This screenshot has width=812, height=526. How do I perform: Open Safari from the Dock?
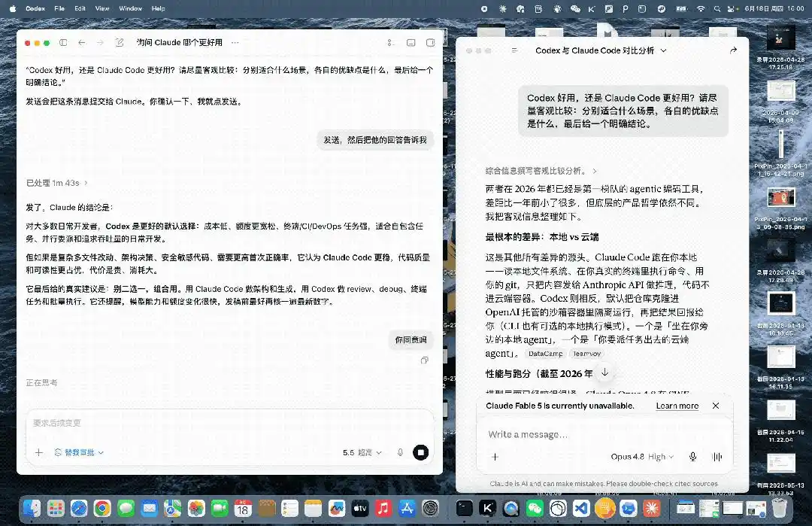coord(79,509)
